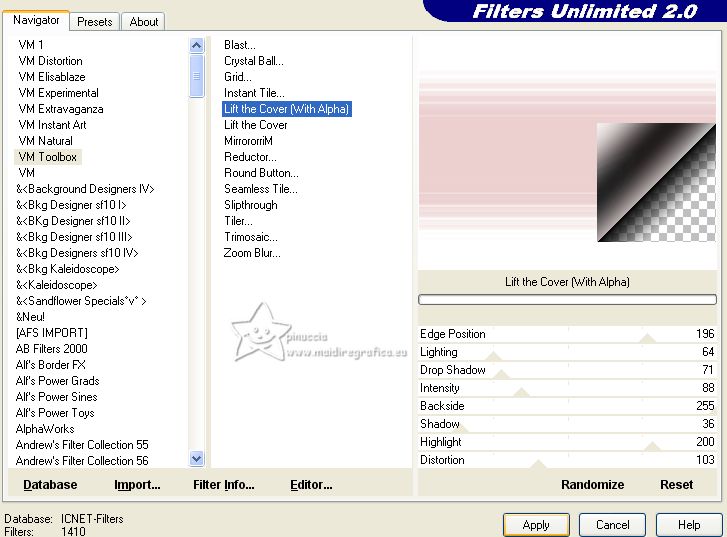Screen dimensions: 727x537
Task: Click the Drop Shadow slider
Action: tap(567, 370)
